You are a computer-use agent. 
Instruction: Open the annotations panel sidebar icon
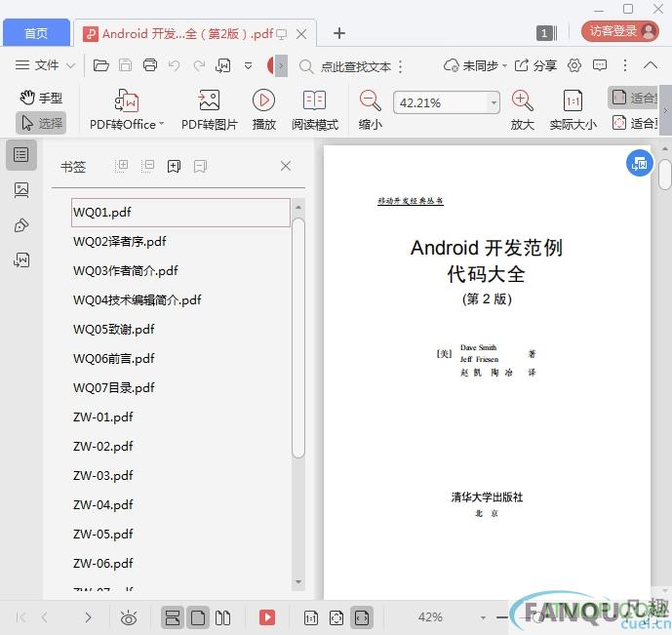coord(21,225)
